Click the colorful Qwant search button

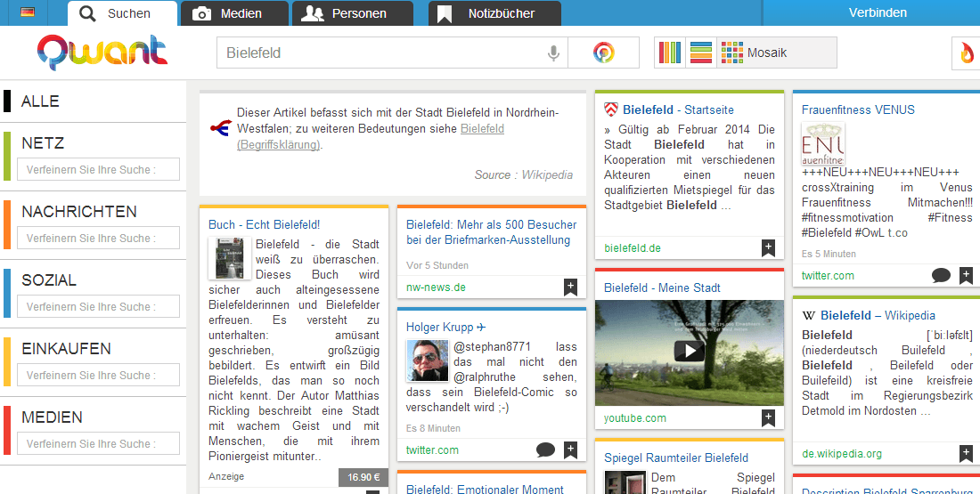tap(603, 53)
